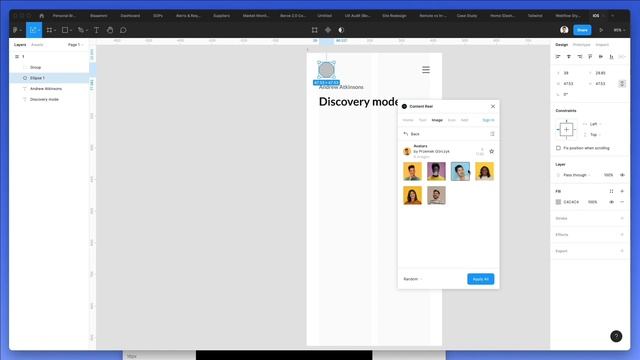Add an effect with the plus icon
Image resolution: width=640 pixels, height=360 pixels.
622,235
